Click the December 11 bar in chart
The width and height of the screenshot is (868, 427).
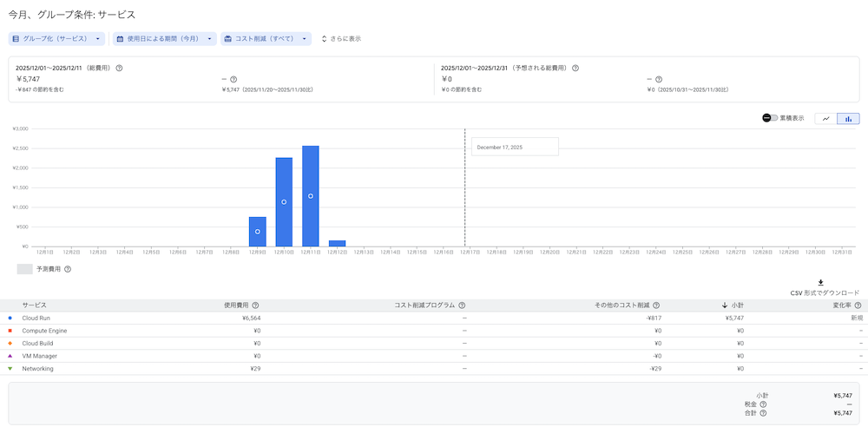coord(310,195)
